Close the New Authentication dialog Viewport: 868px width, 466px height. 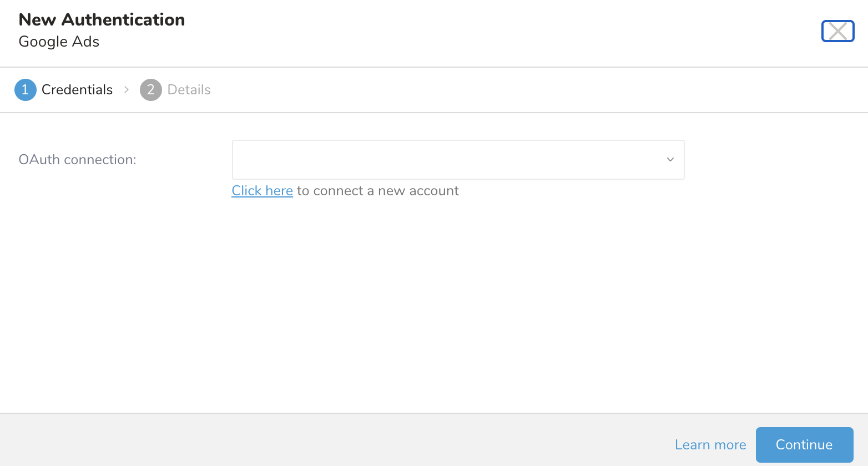click(837, 31)
